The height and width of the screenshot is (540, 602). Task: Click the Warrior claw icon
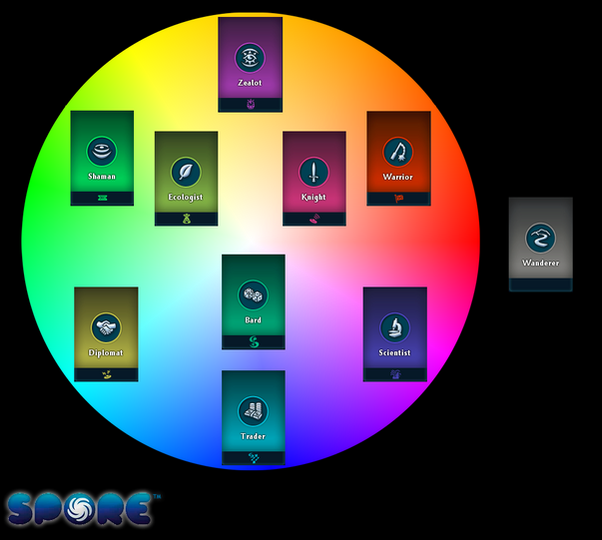(398, 152)
